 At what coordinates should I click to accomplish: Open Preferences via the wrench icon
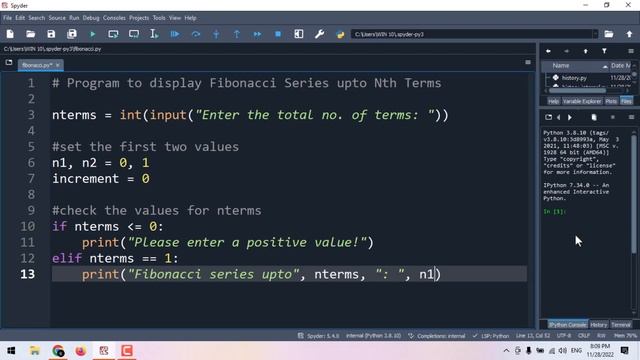[x=320, y=34]
